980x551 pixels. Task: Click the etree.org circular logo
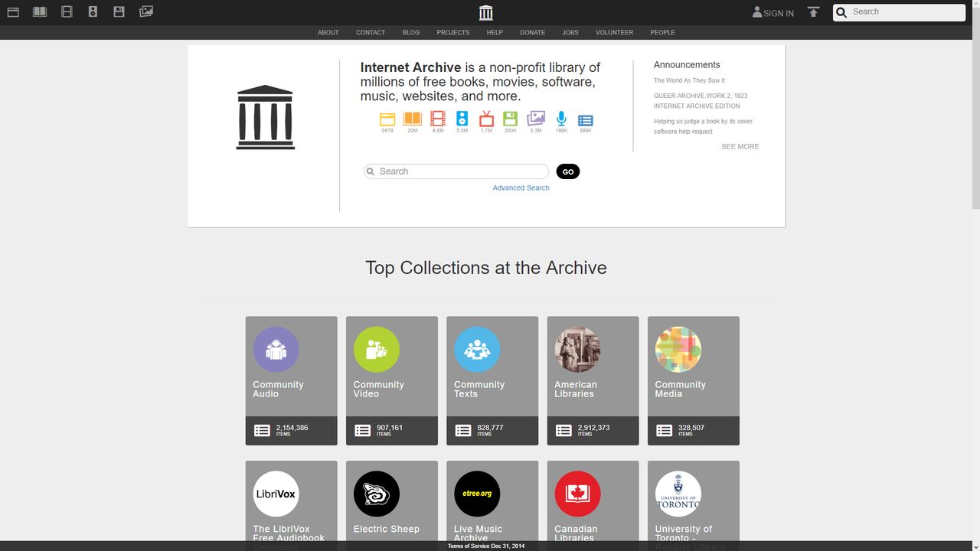477,494
